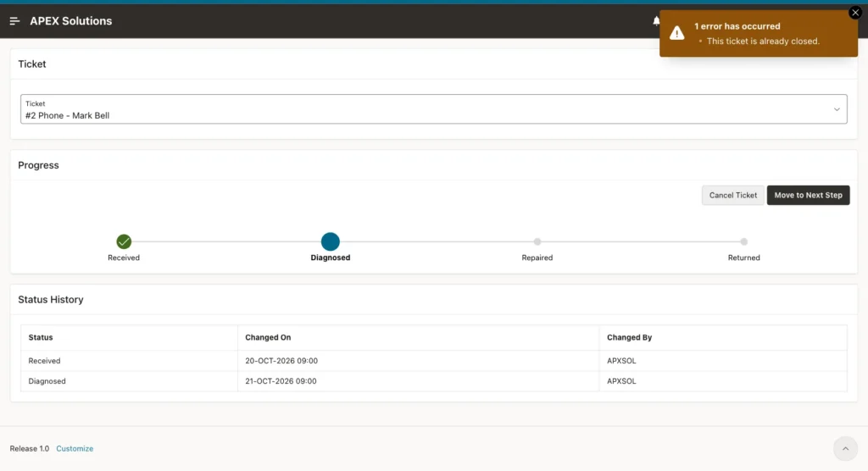Viewport: 868px width, 471px height.
Task: Click the Repaired step dot
Action: tap(537, 241)
